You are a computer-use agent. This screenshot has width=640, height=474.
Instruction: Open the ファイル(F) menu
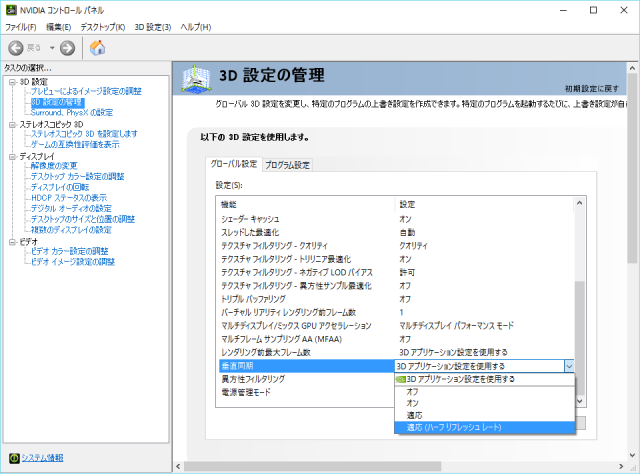[x=21, y=26]
